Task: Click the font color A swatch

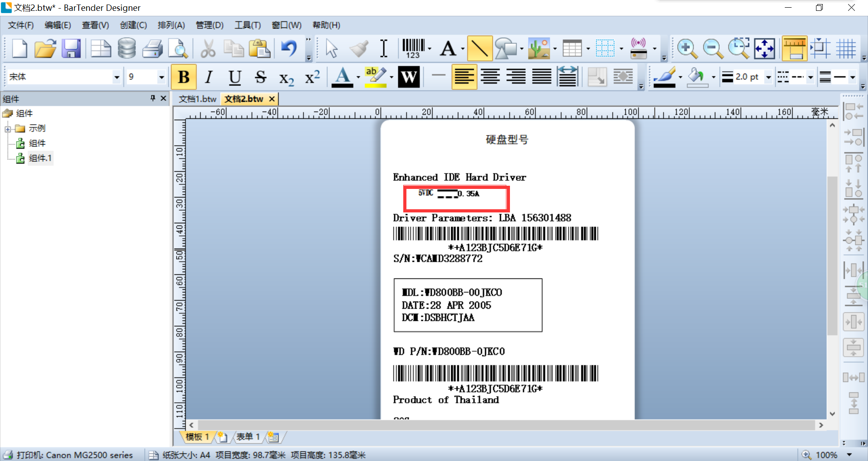Action: (342, 77)
